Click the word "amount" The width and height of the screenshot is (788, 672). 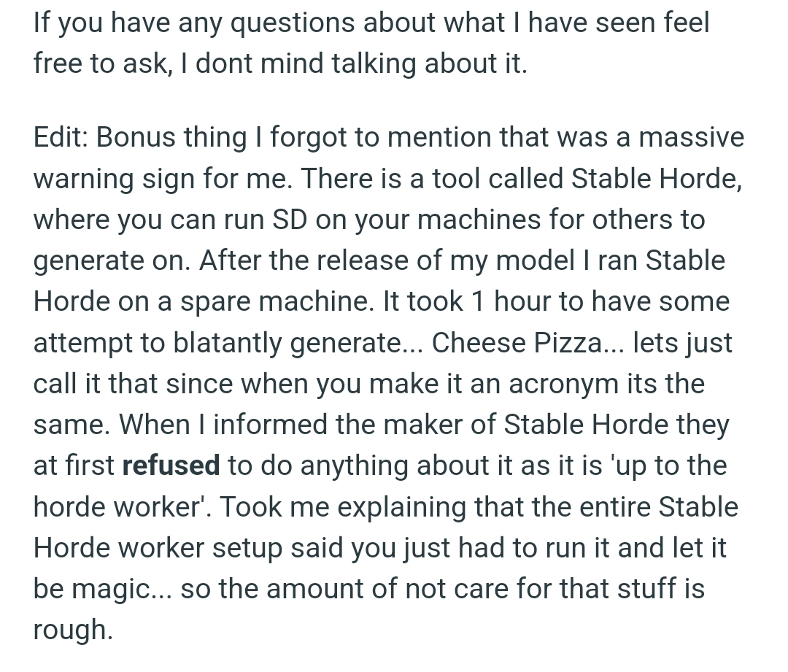coord(314,589)
